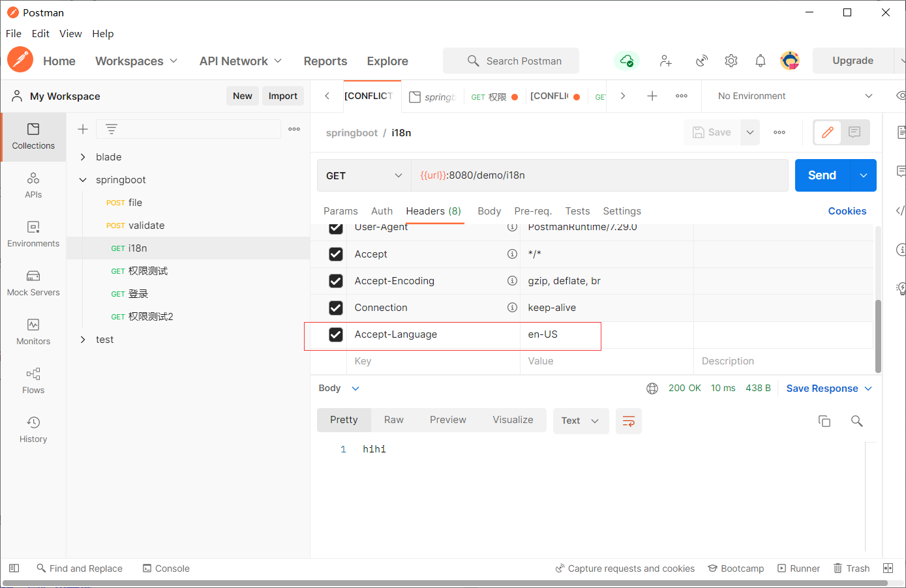This screenshot has height=588, width=906.
Task: Collapse the springboot collection
Action: point(83,180)
